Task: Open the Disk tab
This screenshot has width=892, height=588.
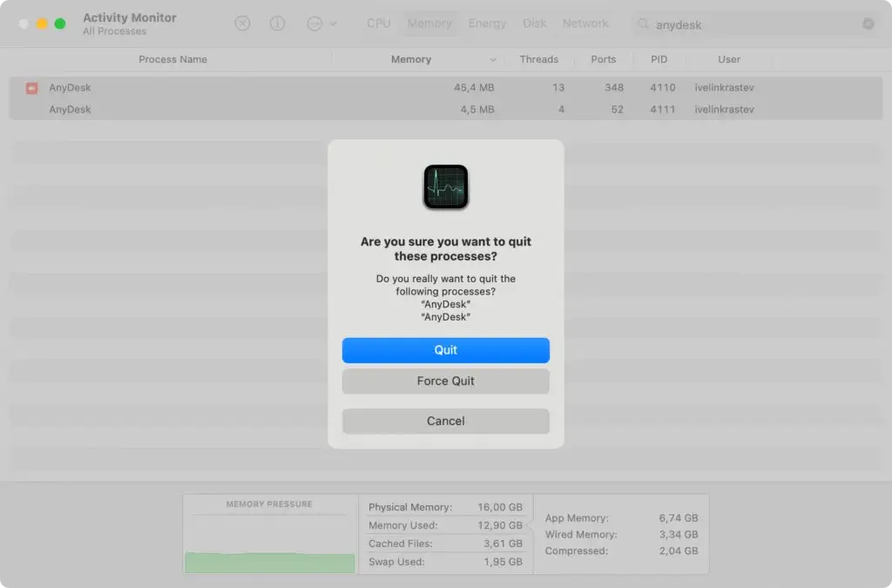Action: click(x=534, y=23)
